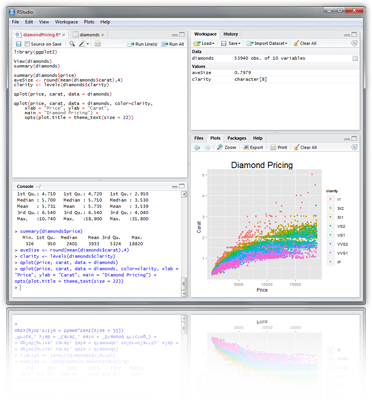The image size is (372, 400).
Task: Click the console vertical scrollbar
Action: 184,244
